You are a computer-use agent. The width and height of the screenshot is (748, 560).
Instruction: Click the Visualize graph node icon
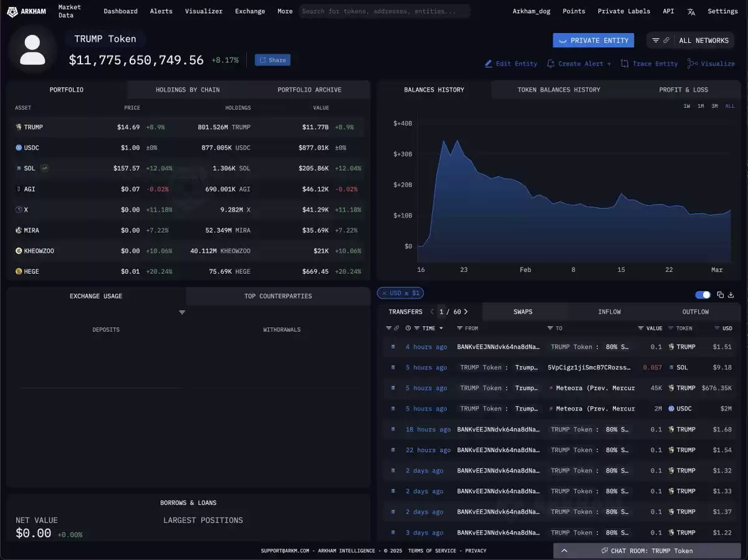(692, 64)
